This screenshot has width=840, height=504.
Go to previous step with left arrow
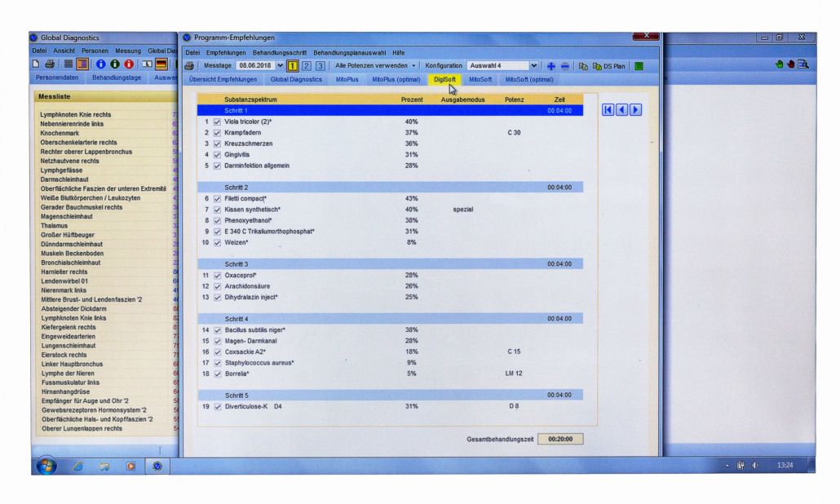tap(622, 110)
